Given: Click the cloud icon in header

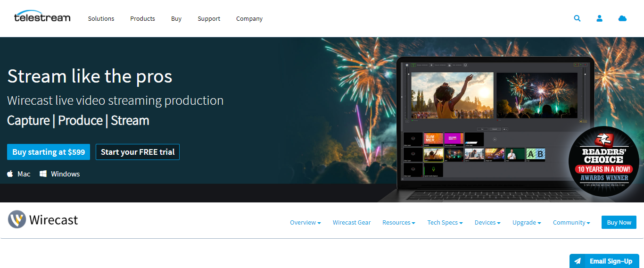Looking at the screenshot, I should point(622,18).
